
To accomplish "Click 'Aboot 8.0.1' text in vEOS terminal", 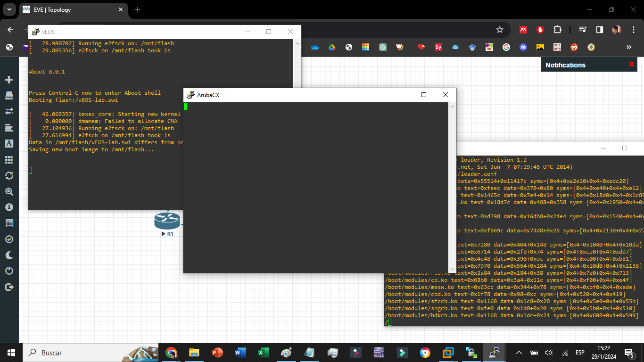I will [x=47, y=72].
